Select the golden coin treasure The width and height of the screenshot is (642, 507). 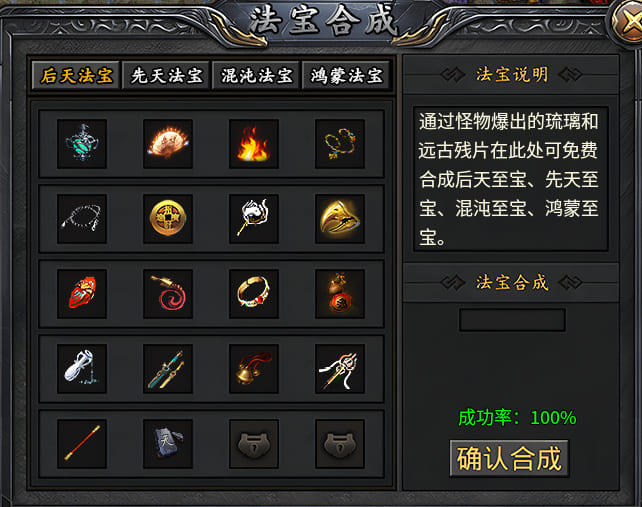coord(168,219)
